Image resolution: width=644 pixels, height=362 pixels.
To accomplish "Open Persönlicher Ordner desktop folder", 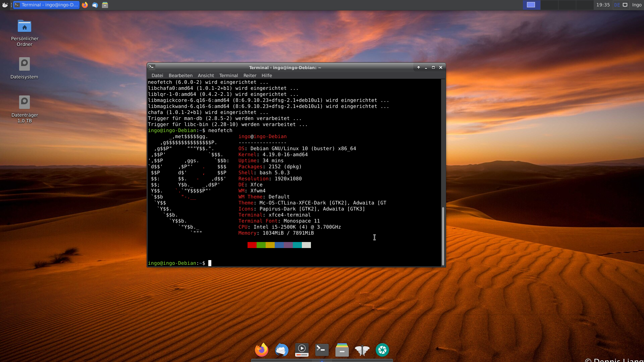I will [x=24, y=26].
